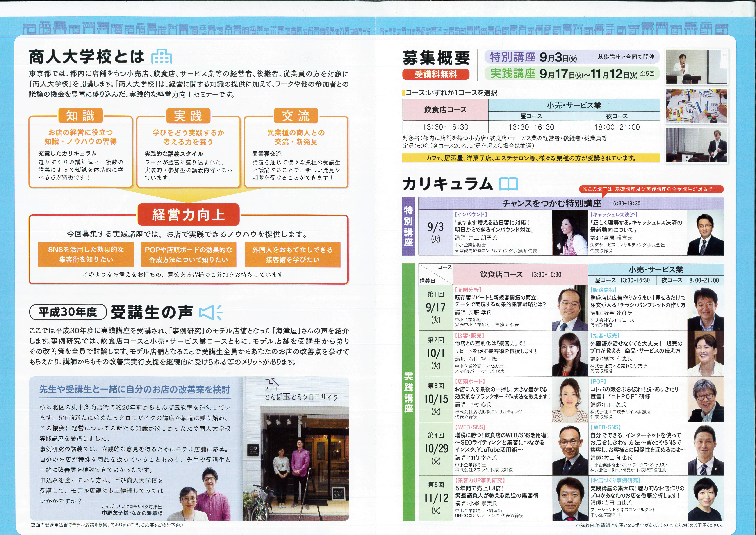Click the vertical 特別講座 purple side label
The width and height of the screenshot is (756, 535).
pos(408,226)
